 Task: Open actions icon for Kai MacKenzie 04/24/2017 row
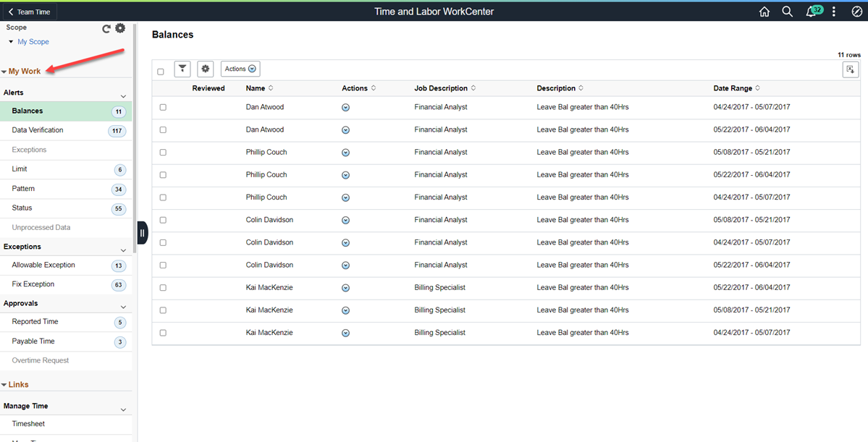345,333
